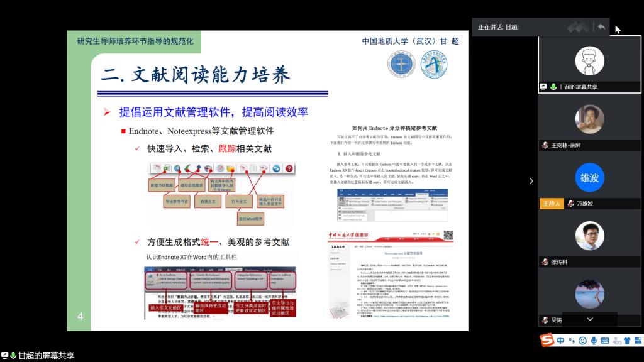Open Sogou toolbox grid icon

pyautogui.click(x=637, y=341)
